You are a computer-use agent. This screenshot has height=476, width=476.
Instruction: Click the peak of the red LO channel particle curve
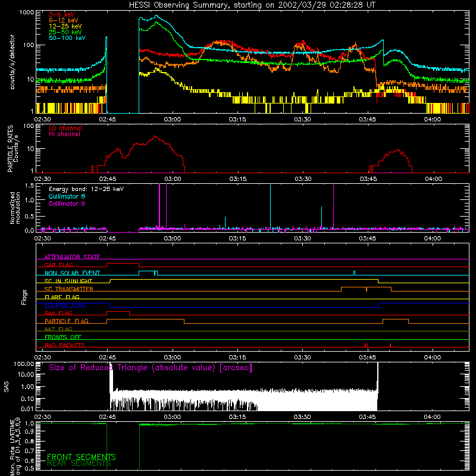(155, 136)
